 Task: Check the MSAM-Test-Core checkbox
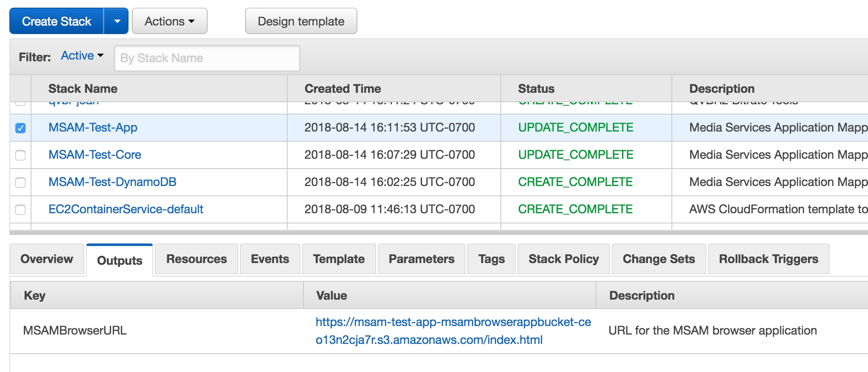[20, 155]
